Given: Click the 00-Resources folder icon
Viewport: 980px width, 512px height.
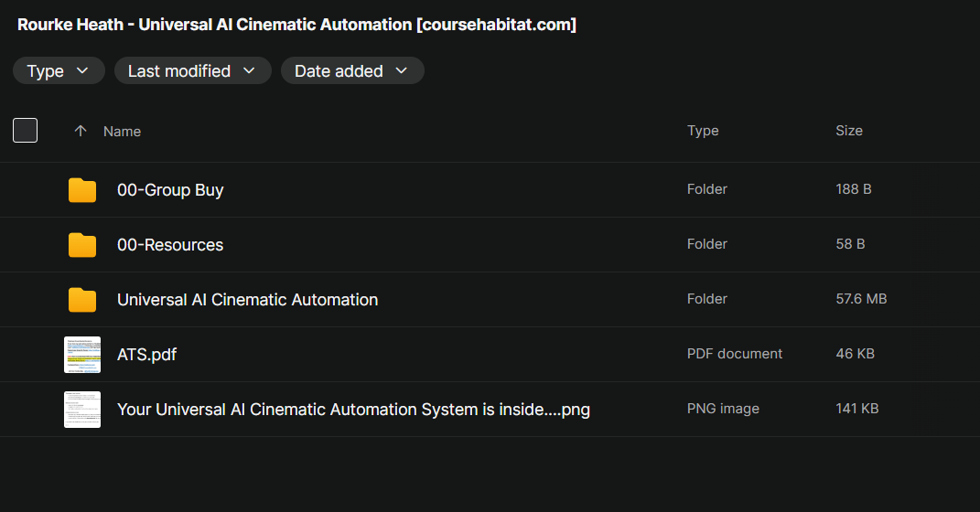Looking at the screenshot, I should tap(81, 245).
